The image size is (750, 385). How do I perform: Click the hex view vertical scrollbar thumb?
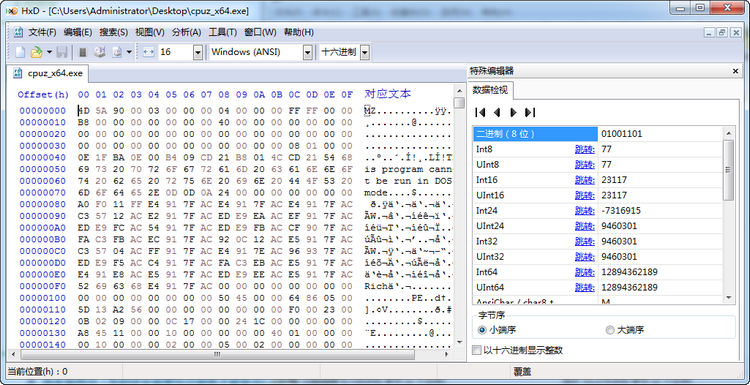pos(459,103)
